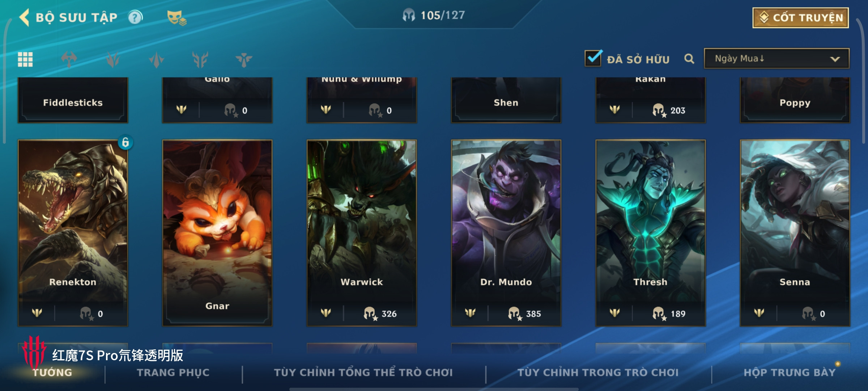This screenshot has height=391, width=868.
Task: Go back using the Bộ Sưu Tập arrow
Action: 24,17
